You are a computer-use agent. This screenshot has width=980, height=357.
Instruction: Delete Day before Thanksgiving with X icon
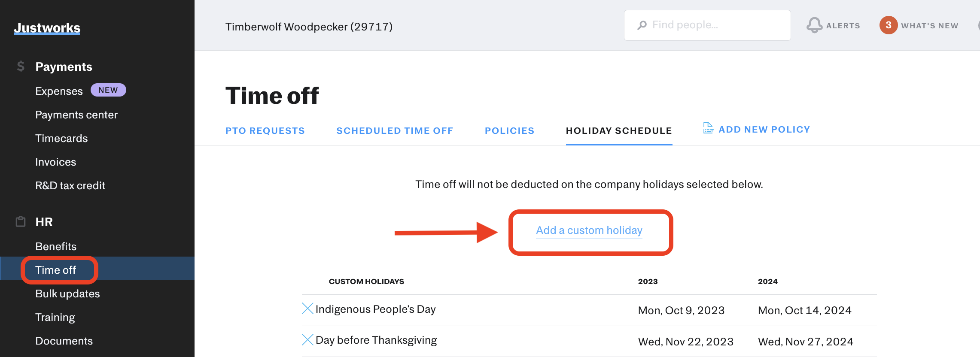(x=307, y=340)
